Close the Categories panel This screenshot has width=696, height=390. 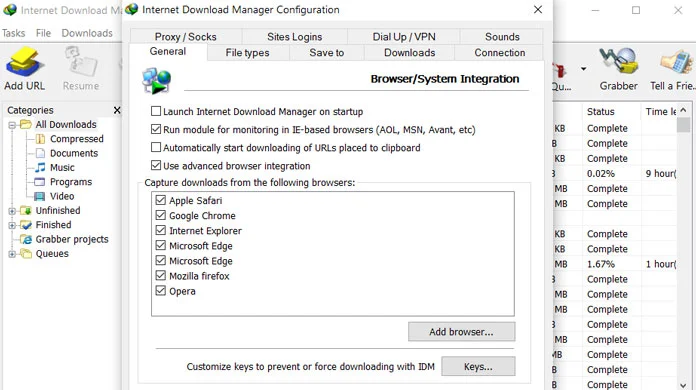tap(117, 110)
